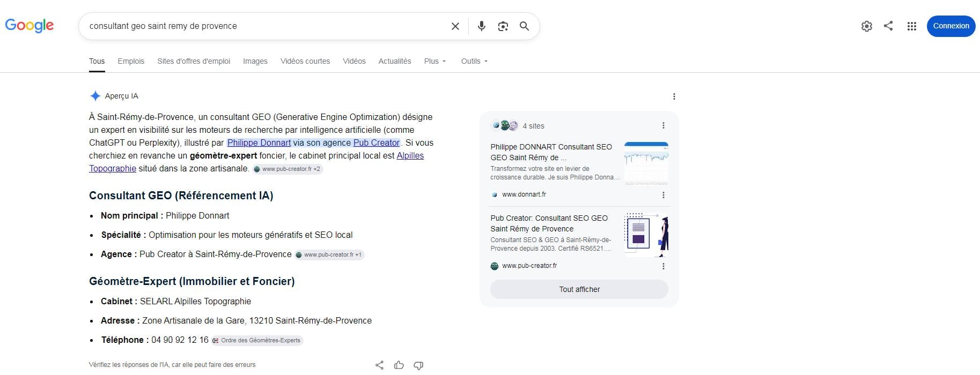The height and width of the screenshot is (375, 980).
Task: Click the Tout afficher button
Action: click(579, 289)
